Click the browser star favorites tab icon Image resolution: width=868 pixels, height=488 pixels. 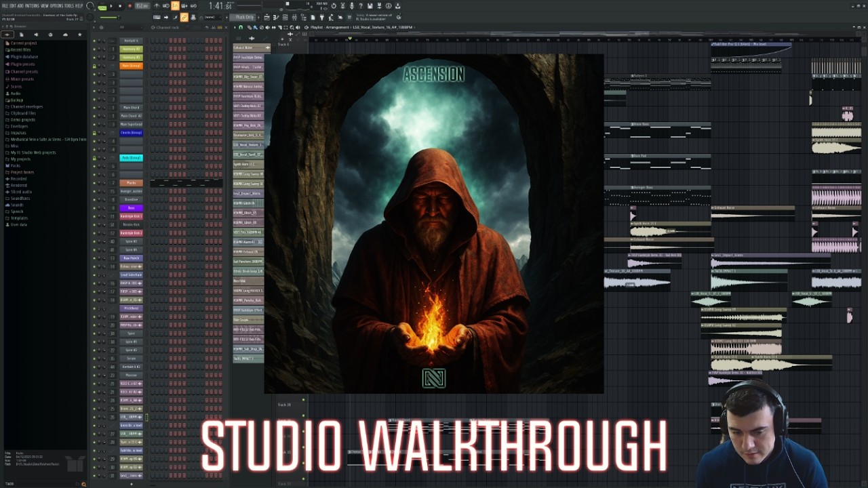[x=79, y=35]
